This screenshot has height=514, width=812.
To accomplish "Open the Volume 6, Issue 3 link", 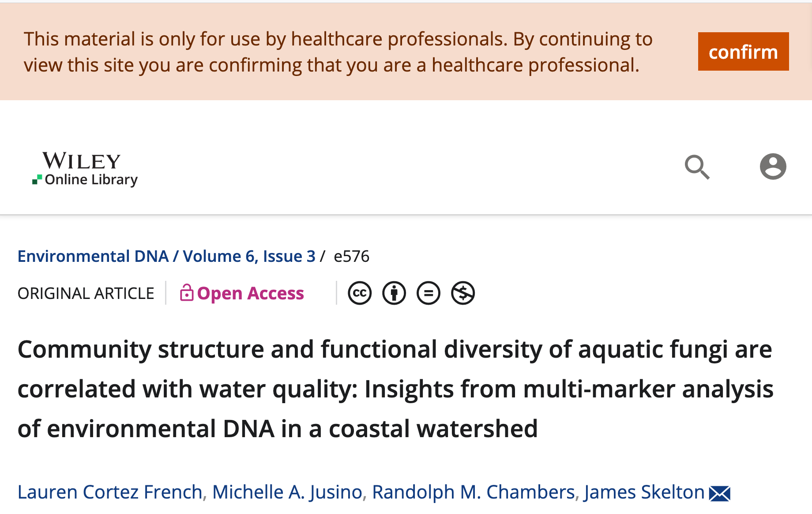I will click(x=249, y=256).
